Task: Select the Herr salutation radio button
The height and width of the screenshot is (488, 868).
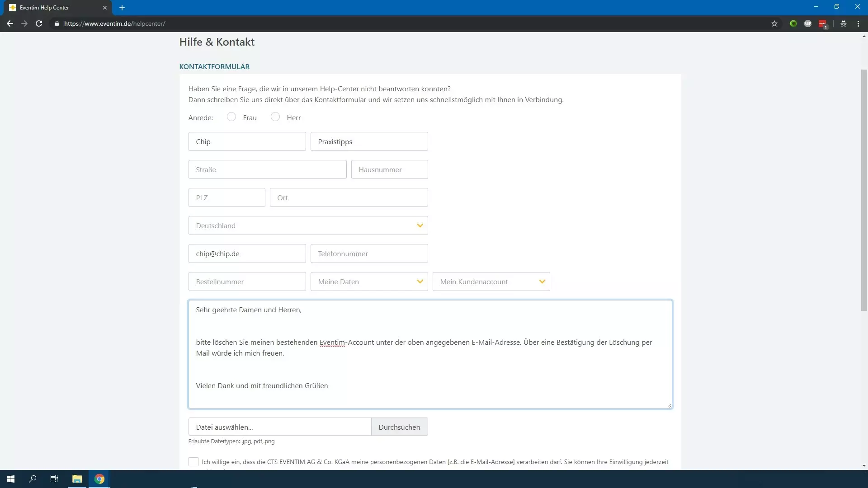Action: point(275,117)
